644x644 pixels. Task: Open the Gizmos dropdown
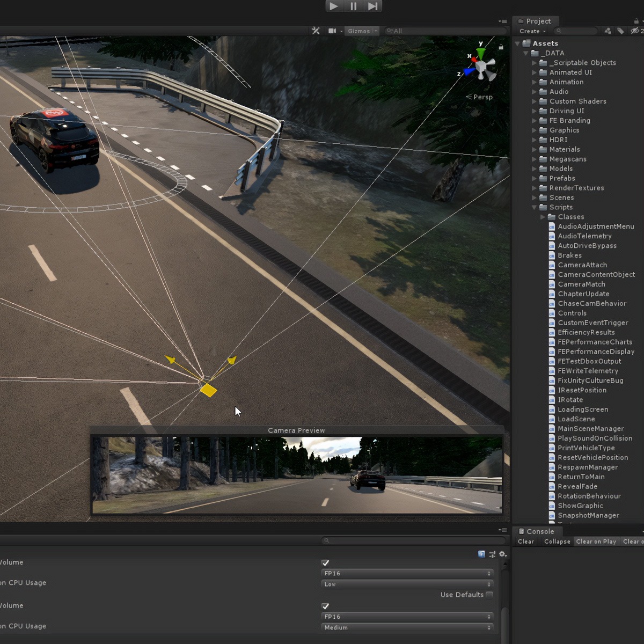click(361, 31)
